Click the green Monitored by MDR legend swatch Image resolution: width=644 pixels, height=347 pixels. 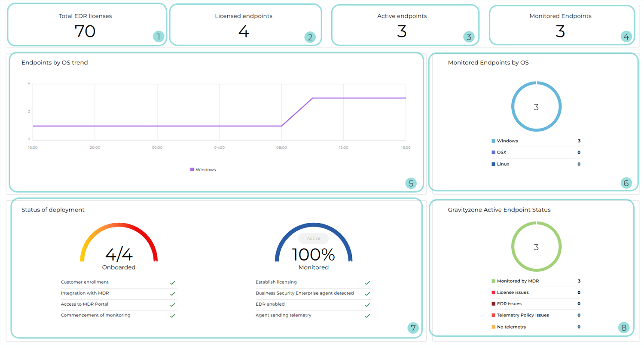494,281
